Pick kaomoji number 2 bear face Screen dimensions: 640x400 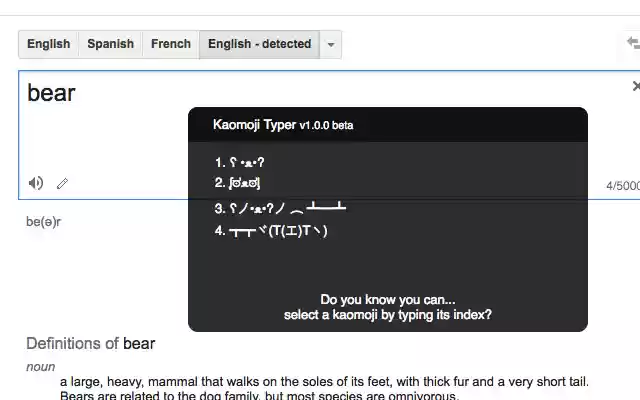[x=238, y=183]
